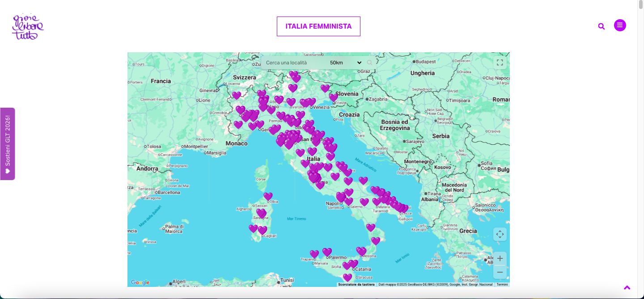Open the Sostieni GLT 2026 side tab
Viewport: 644px width, 299px height.
(x=8, y=144)
